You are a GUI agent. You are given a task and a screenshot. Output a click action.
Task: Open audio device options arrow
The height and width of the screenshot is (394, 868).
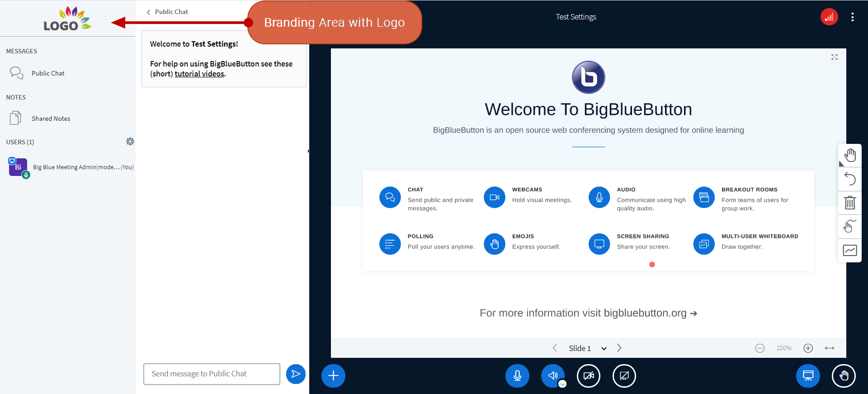click(562, 384)
